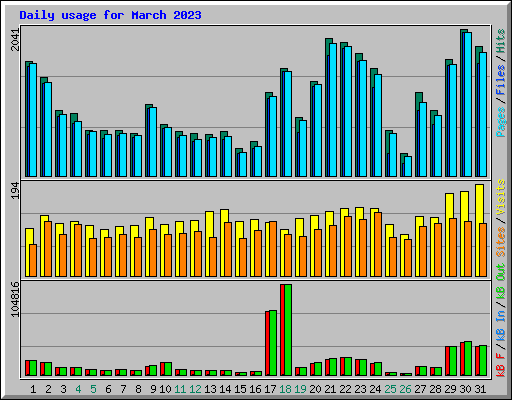The height and width of the screenshot is (400, 512).
Task: Click the green weekend day 12 label
Action: (x=195, y=389)
